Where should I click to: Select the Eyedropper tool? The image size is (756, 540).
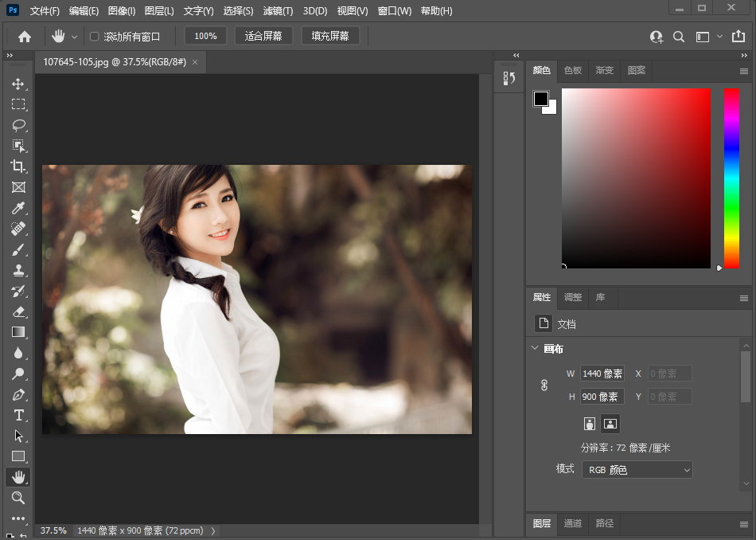pyautogui.click(x=18, y=208)
